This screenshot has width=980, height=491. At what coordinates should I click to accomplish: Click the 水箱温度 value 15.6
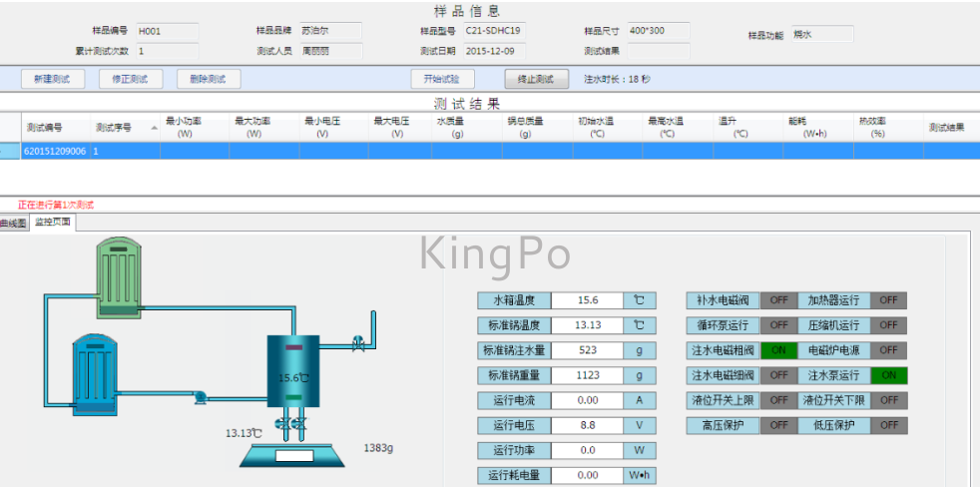[588, 300]
